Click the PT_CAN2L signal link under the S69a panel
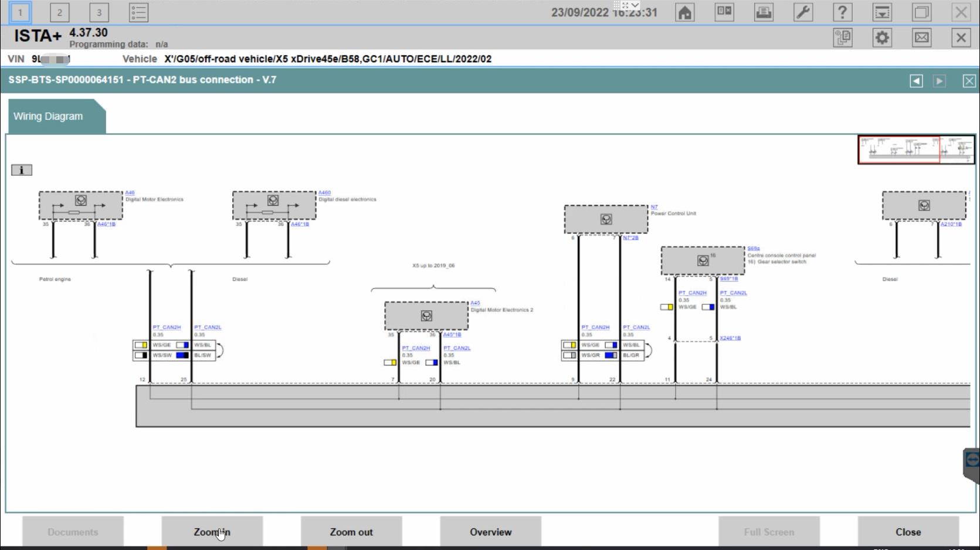This screenshot has height=550, width=980. click(734, 293)
